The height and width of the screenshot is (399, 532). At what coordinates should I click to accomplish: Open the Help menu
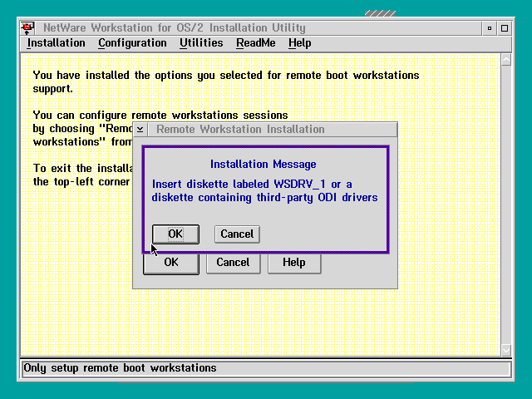(x=299, y=43)
